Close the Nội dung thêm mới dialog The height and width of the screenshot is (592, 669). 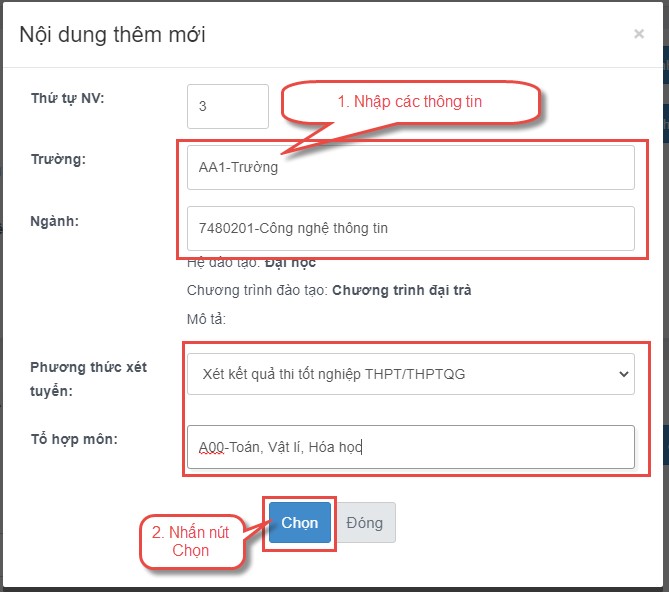pyautogui.click(x=638, y=34)
